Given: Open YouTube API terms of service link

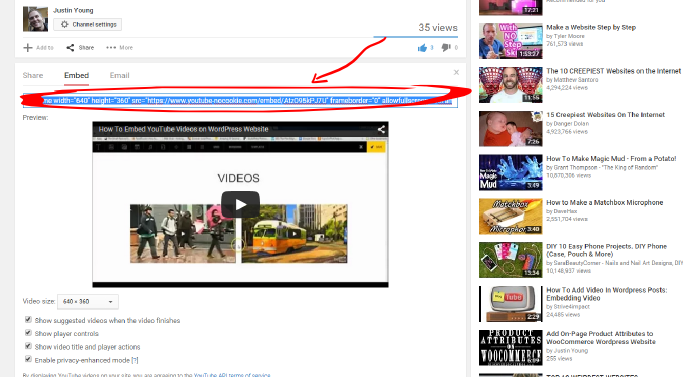Looking at the screenshot, I should coord(232,375).
